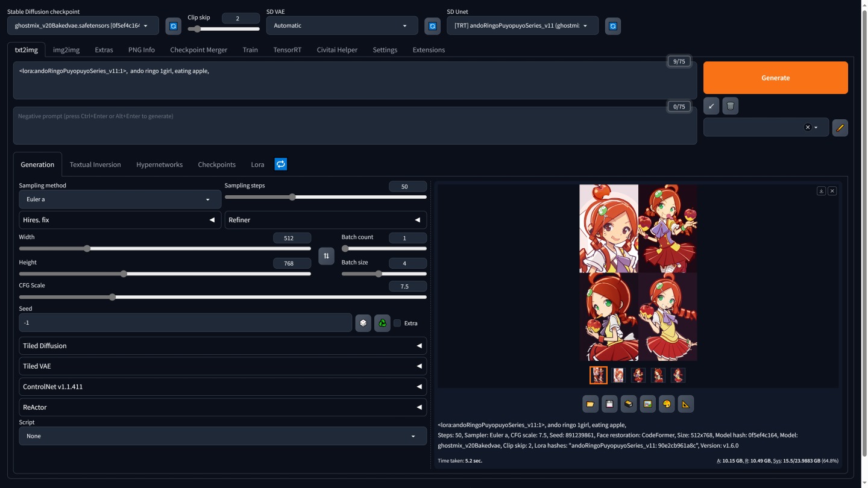This screenshot has width=868, height=488.
Task: Close the gallery preview with X
Action: coord(832,190)
